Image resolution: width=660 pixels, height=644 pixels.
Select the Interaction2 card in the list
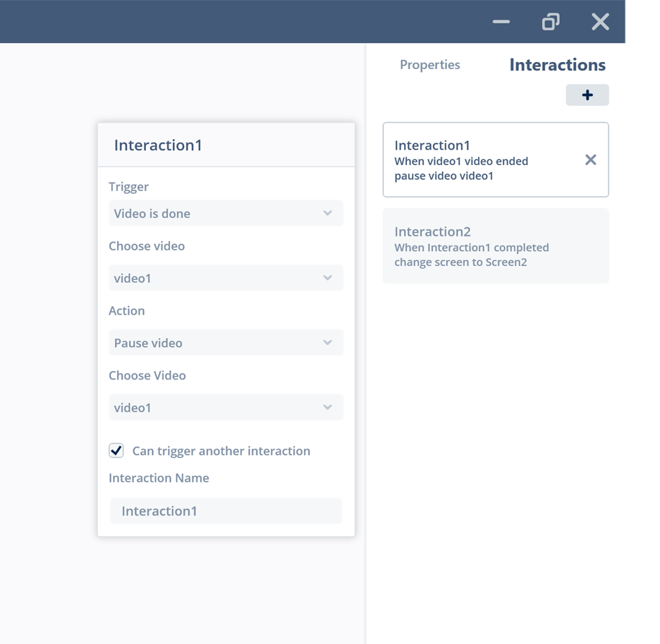pos(496,246)
